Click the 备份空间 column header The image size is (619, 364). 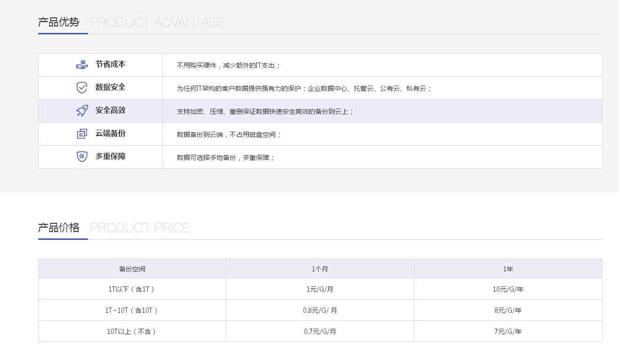point(132,269)
